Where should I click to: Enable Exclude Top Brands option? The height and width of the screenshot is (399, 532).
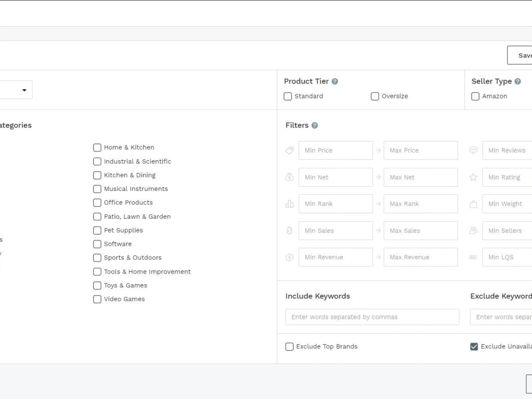289,347
